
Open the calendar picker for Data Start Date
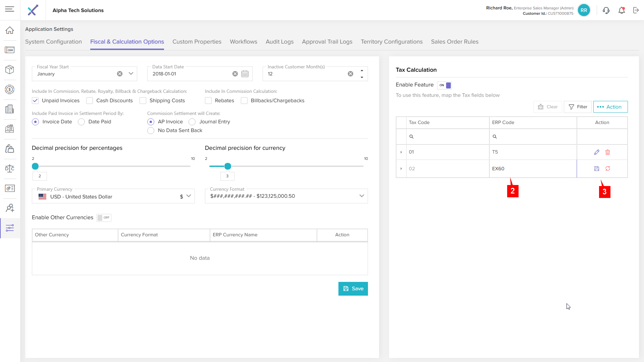(245, 74)
